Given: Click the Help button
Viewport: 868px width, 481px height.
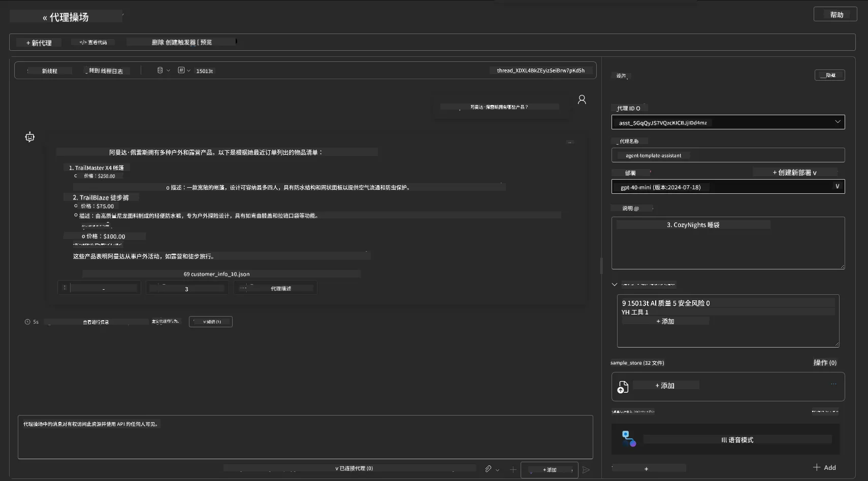Looking at the screenshot, I should tap(835, 14).
